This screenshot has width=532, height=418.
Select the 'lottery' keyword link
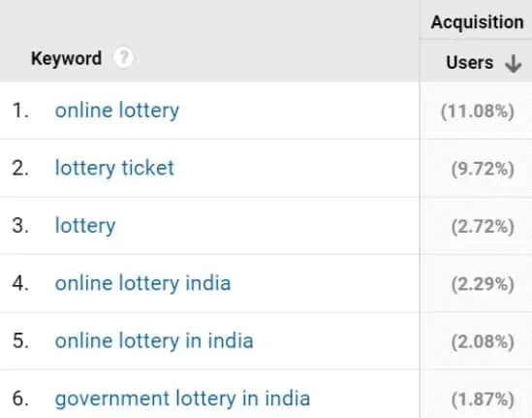(x=85, y=226)
